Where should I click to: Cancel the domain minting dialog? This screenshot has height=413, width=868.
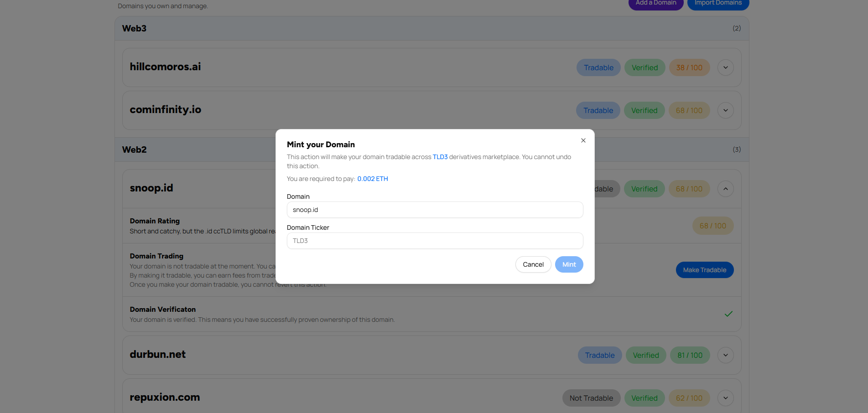533,264
